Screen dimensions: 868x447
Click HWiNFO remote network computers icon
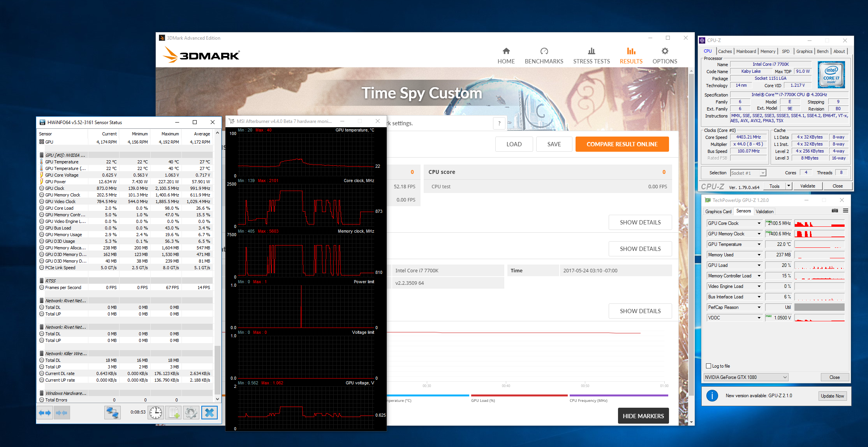[x=113, y=413]
